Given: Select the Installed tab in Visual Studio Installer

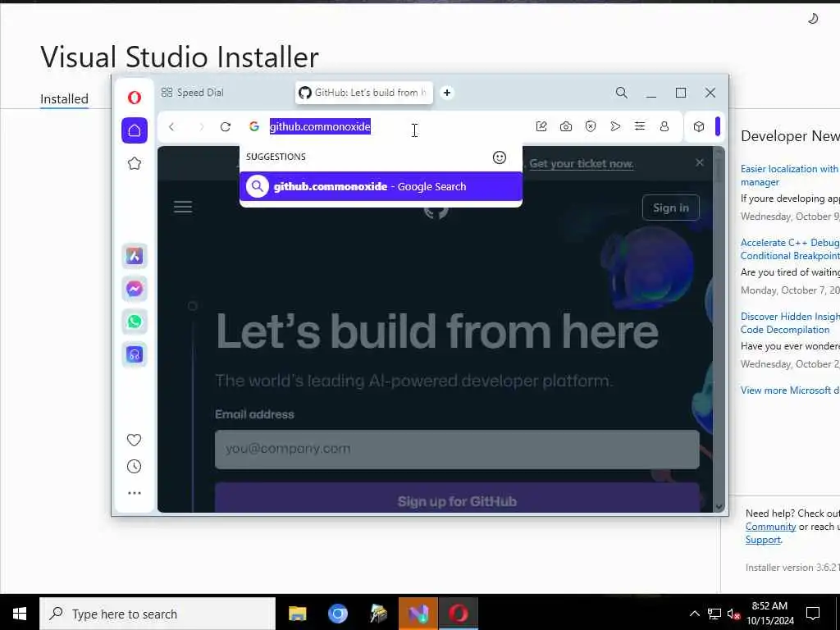Looking at the screenshot, I should (x=64, y=99).
